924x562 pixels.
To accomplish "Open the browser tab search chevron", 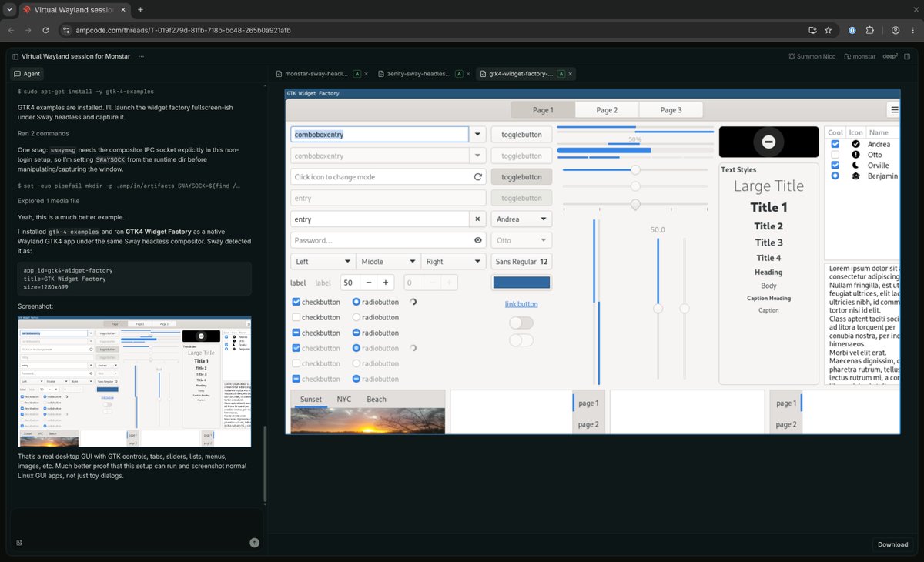I will 11,10.
